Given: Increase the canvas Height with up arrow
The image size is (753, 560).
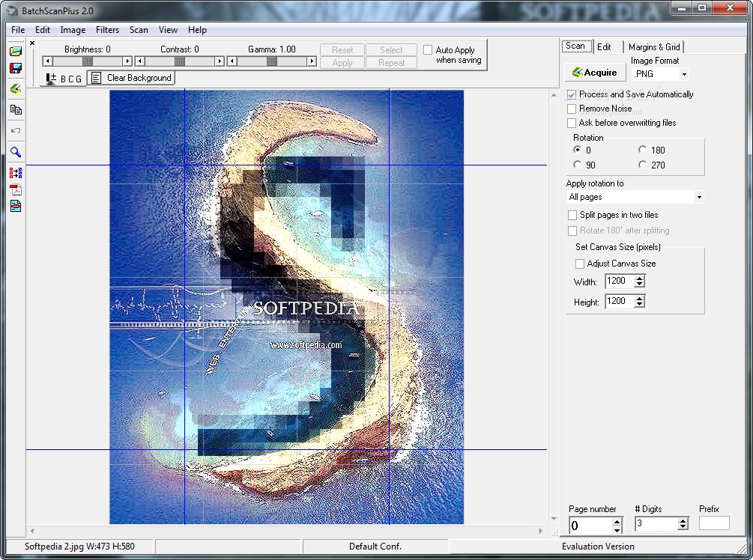Looking at the screenshot, I should click(639, 299).
